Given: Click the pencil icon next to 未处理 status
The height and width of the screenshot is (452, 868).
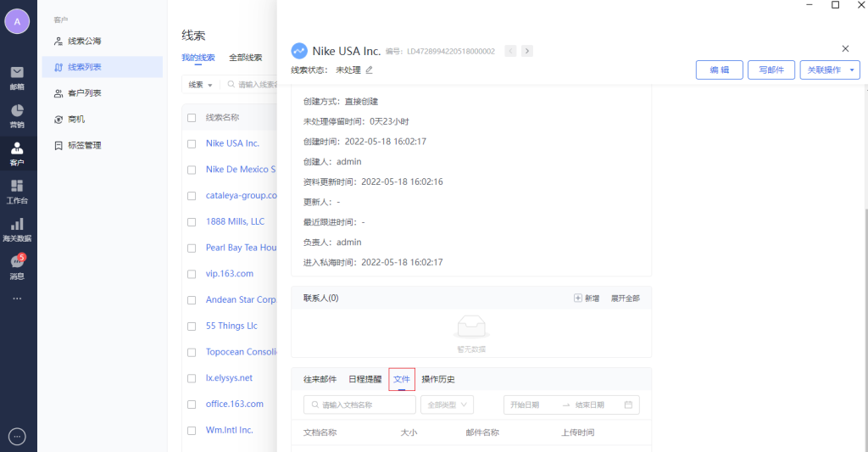Looking at the screenshot, I should pos(369,70).
